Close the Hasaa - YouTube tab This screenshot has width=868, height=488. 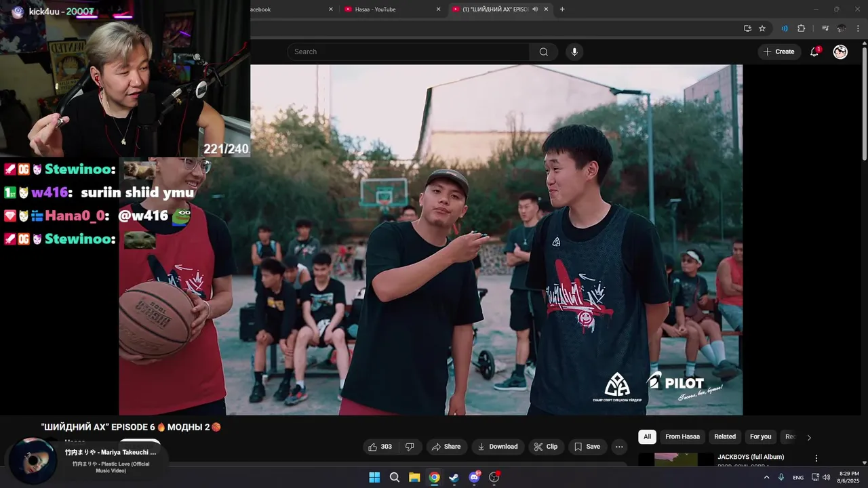tap(438, 9)
